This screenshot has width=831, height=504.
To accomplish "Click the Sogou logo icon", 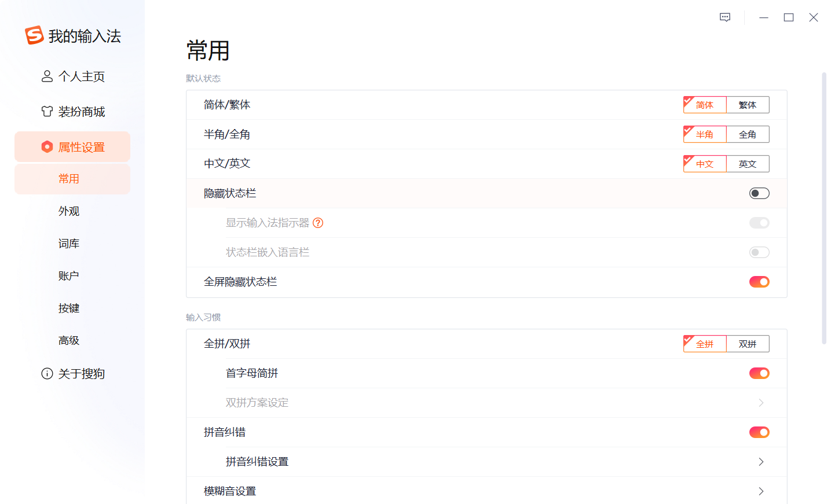I will [x=34, y=35].
